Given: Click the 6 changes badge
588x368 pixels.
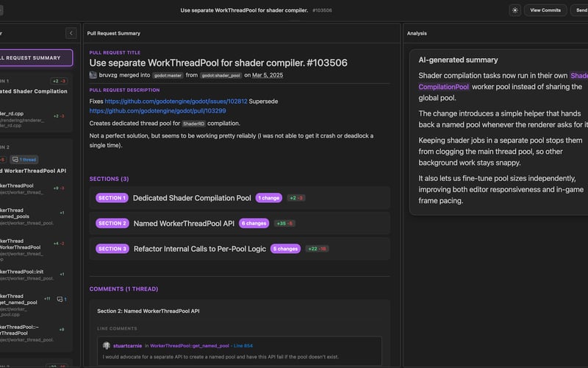Looking at the screenshot, I should coord(254,224).
